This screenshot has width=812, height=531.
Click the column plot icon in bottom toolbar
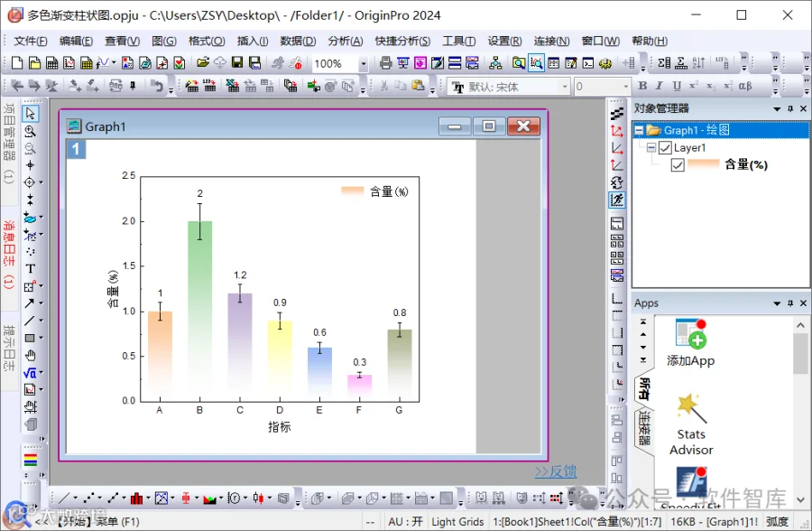click(x=137, y=498)
